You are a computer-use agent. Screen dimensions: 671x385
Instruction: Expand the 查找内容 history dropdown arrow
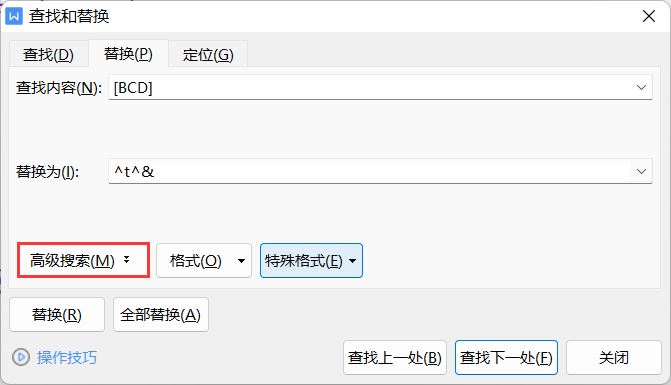[641, 87]
